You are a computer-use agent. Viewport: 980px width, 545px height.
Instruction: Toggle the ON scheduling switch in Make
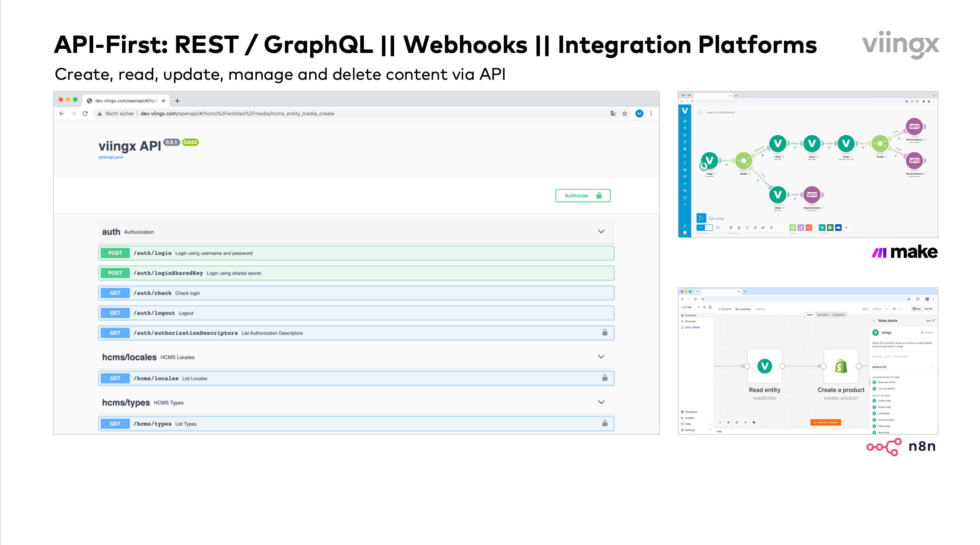pos(705,228)
